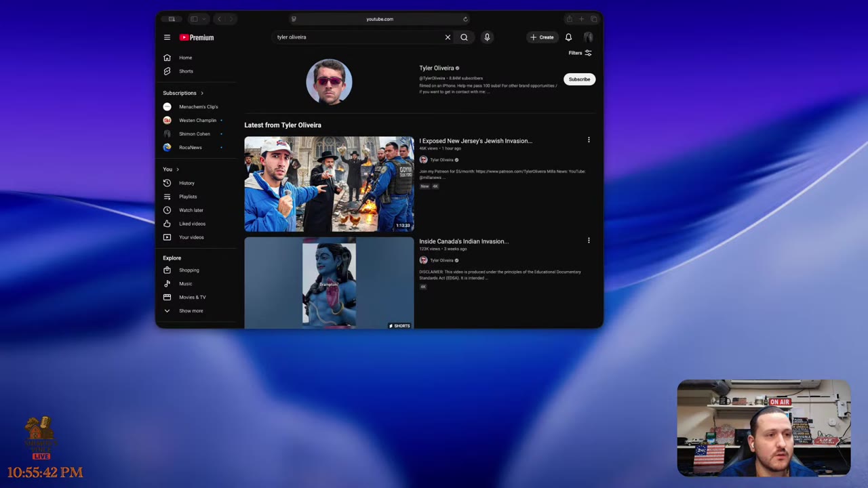Image resolution: width=868 pixels, height=488 pixels.
Task: Click the Safari youtube.com address bar
Action: 380,19
